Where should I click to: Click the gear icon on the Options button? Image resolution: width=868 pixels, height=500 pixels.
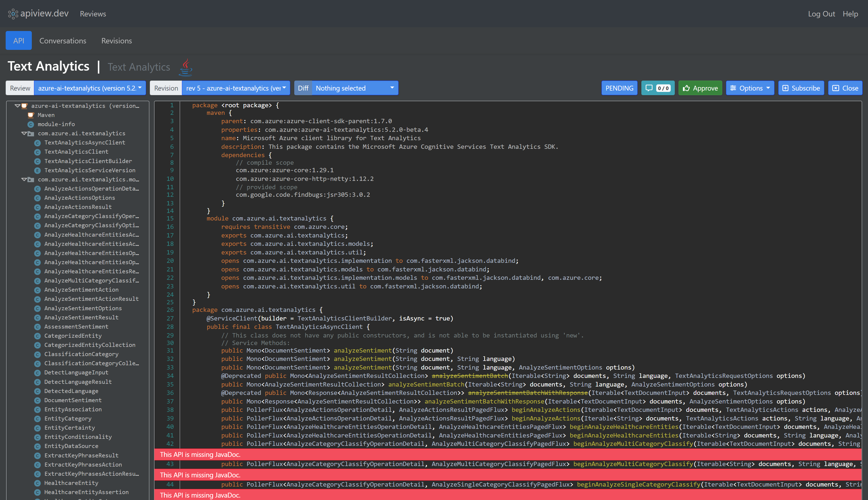point(733,88)
